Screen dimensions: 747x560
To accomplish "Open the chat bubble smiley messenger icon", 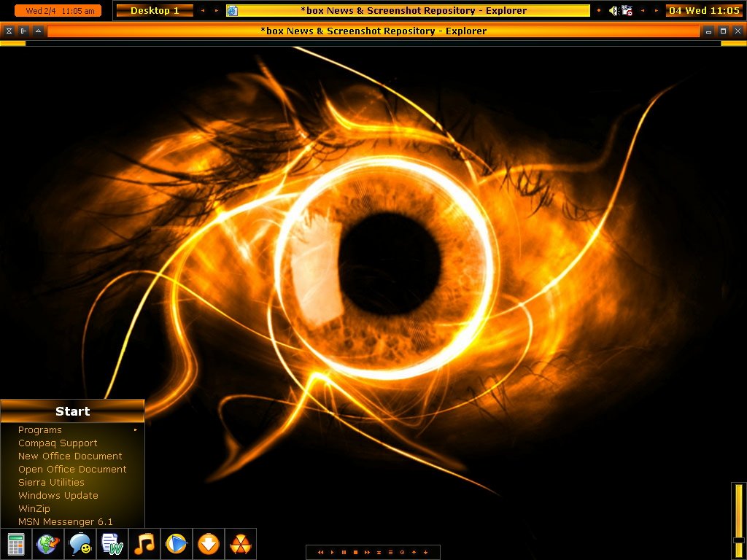I will [x=80, y=544].
